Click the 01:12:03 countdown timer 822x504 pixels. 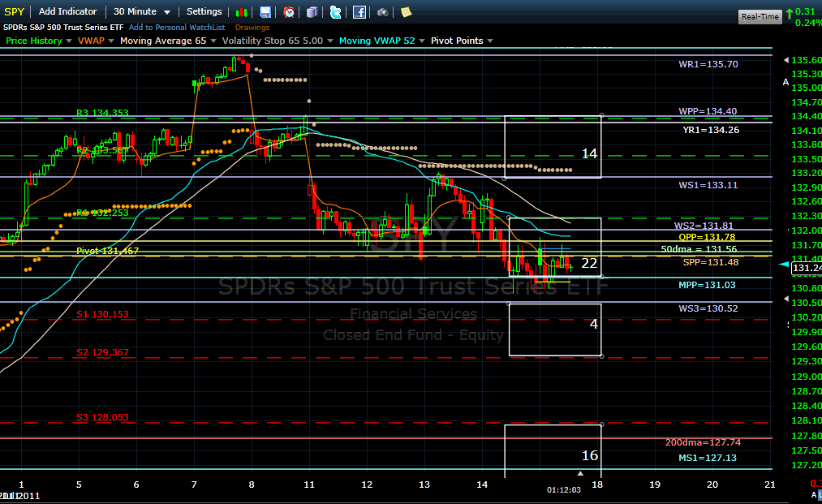coord(564,490)
